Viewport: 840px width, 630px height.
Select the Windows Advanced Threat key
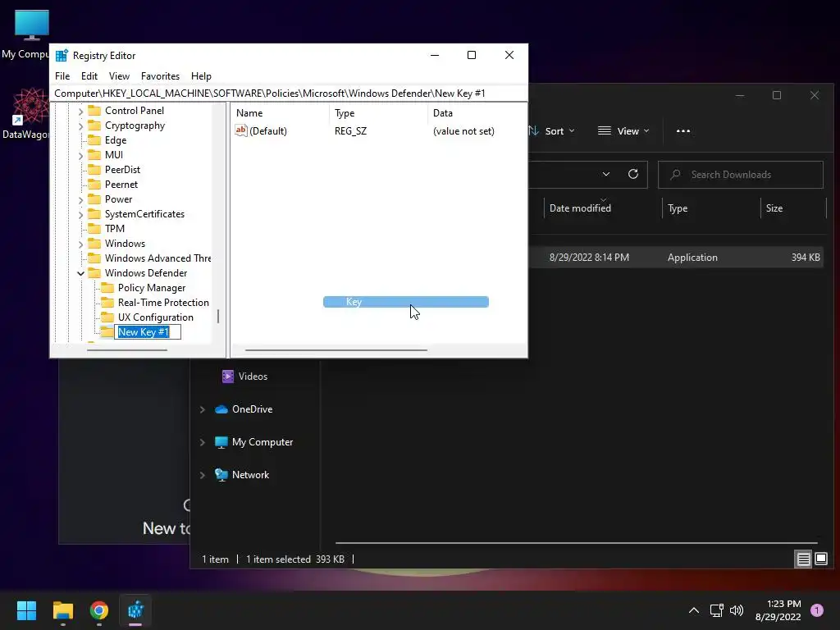click(158, 258)
